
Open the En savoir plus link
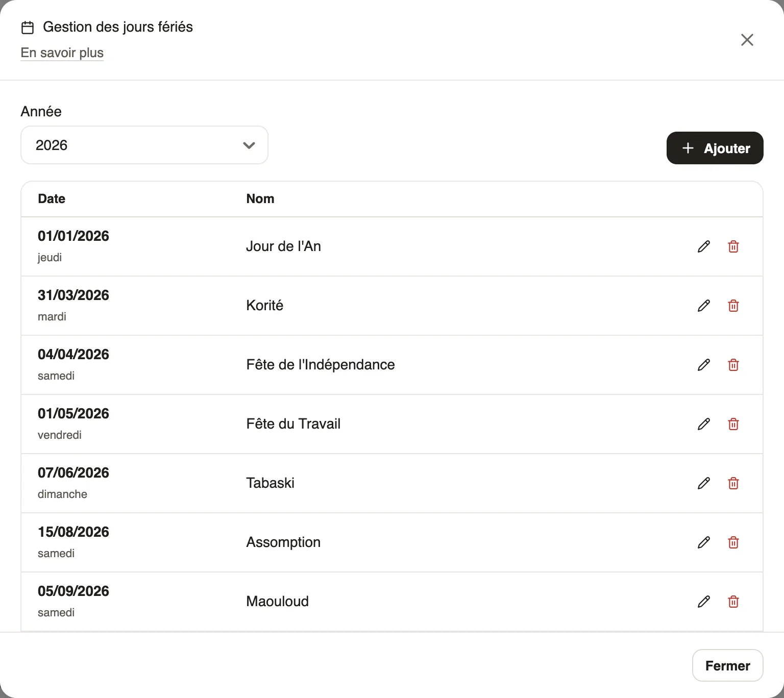tap(62, 53)
